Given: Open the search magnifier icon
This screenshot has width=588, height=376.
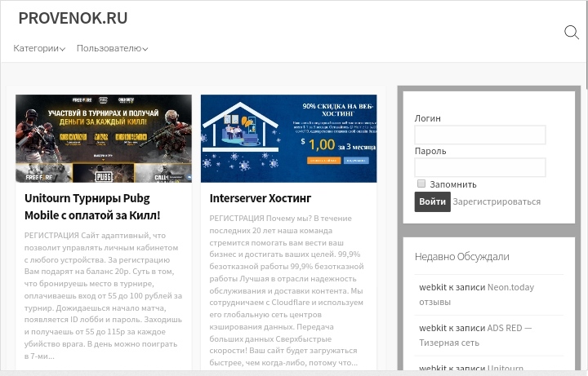Looking at the screenshot, I should (x=572, y=33).
